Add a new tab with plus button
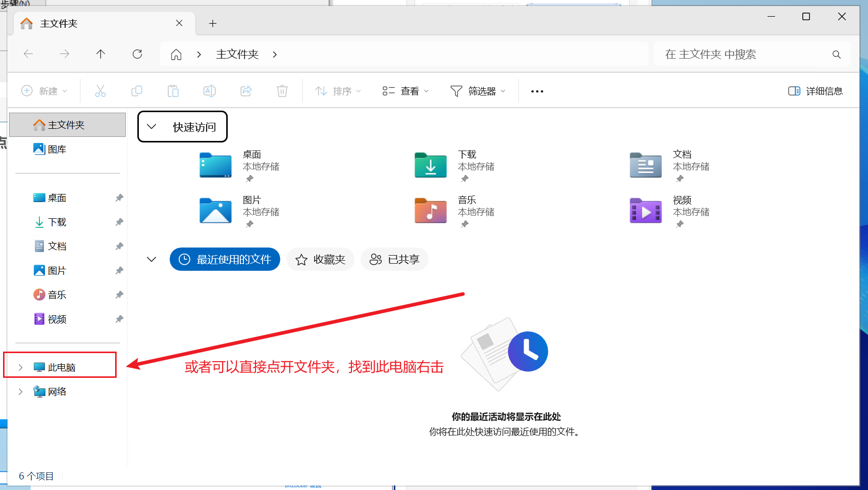This screenshot has width=868, height=490. [x=213, y=24]
